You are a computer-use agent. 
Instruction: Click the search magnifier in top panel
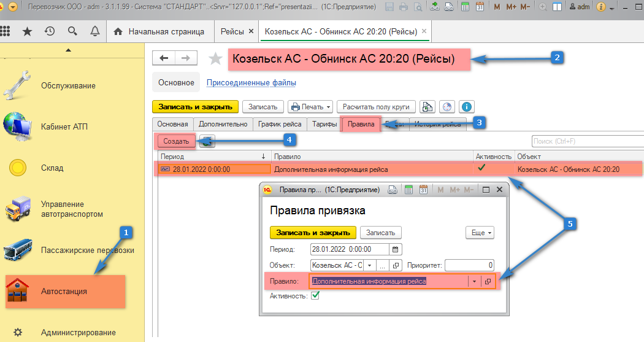[x=72, y=31]
